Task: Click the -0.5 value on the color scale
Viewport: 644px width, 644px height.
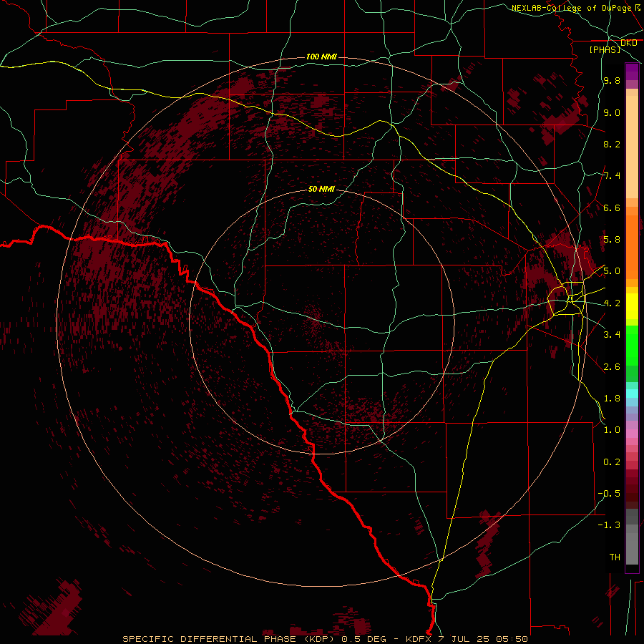Action: pos(609,494)
